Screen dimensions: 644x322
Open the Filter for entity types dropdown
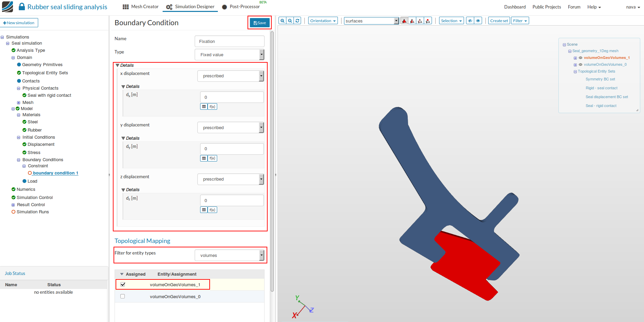coord(229,256)
